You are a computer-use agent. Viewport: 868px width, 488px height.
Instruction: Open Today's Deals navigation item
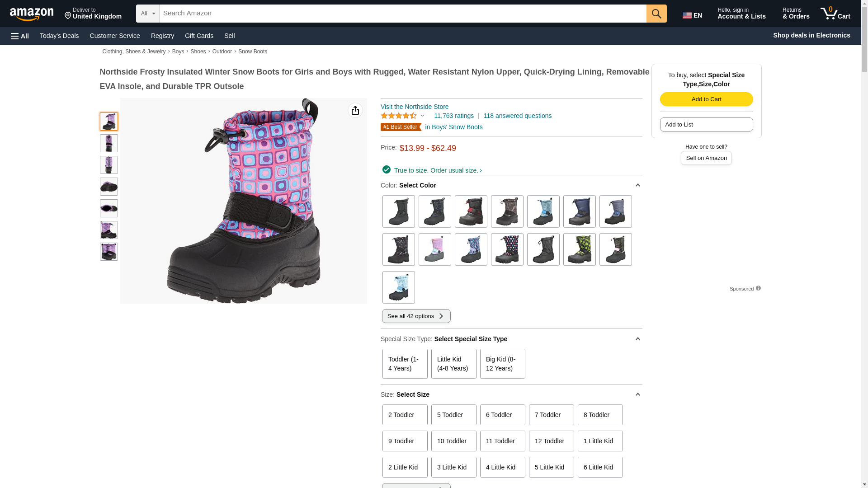coord(59,36)
